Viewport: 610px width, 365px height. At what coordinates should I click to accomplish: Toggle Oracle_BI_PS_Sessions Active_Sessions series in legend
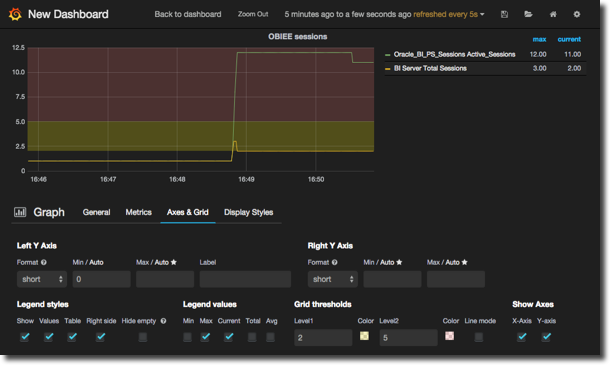tap(454, 54)
